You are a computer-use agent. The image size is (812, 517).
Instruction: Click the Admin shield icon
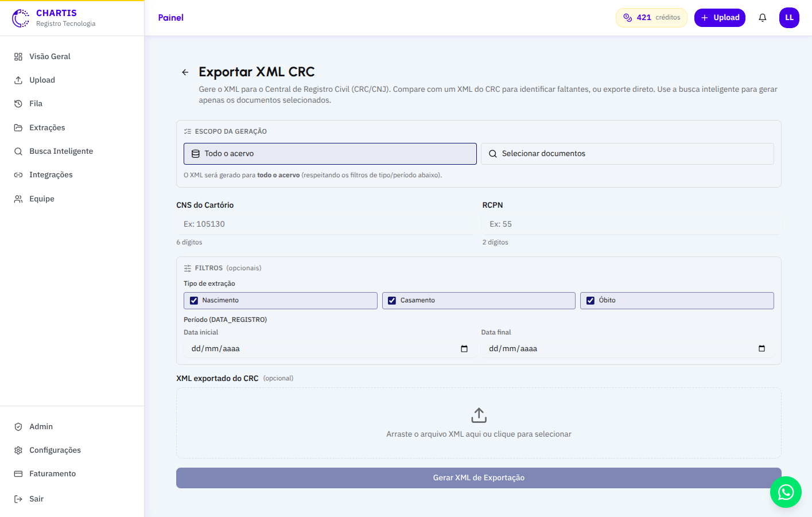18,427
